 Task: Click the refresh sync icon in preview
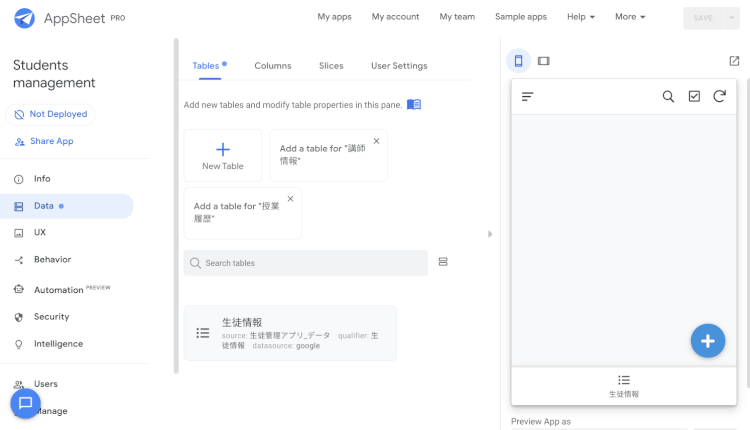tap(719, 97)
